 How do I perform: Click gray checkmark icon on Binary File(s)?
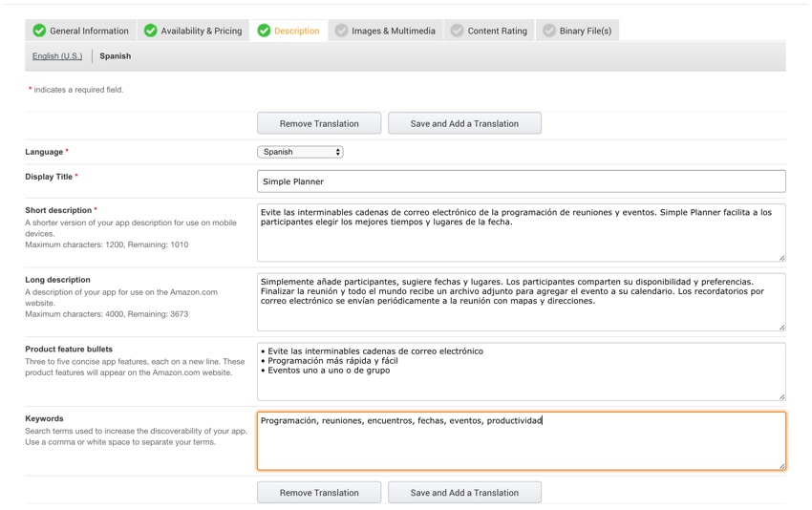click(549, 31)
